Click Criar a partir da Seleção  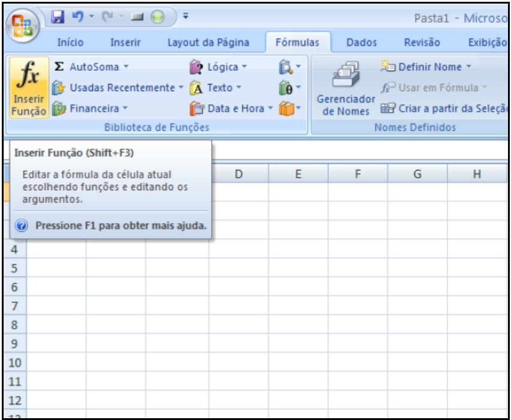[x=441, y=109]
